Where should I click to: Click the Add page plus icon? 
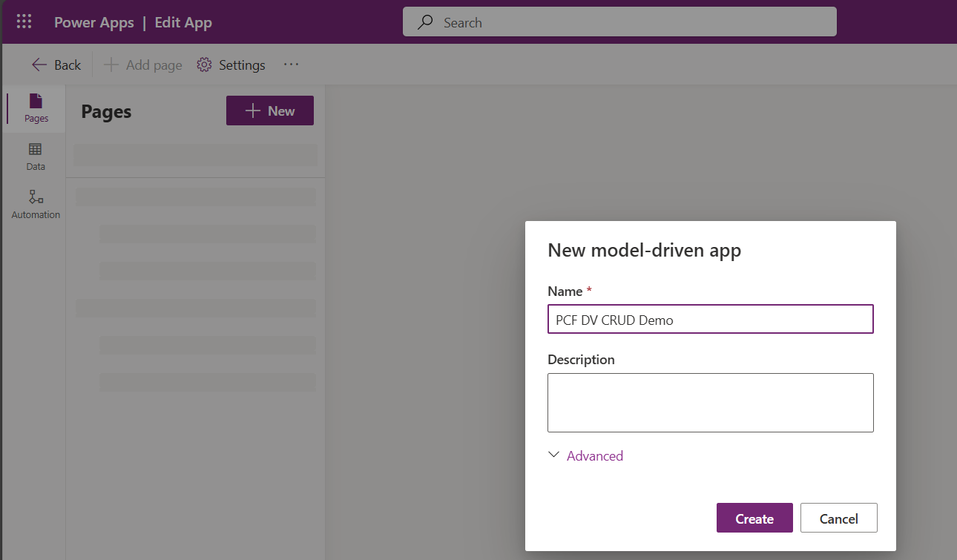(111, 65)
